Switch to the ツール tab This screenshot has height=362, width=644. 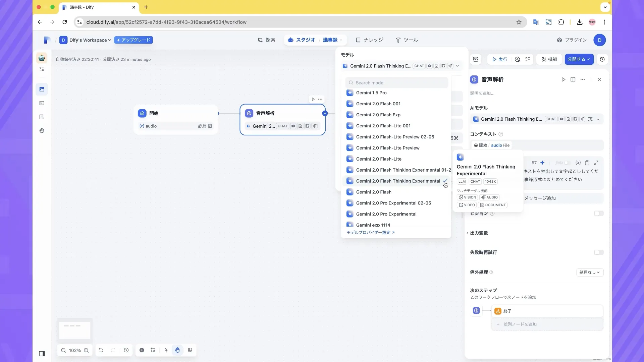[x=407, y=40]
